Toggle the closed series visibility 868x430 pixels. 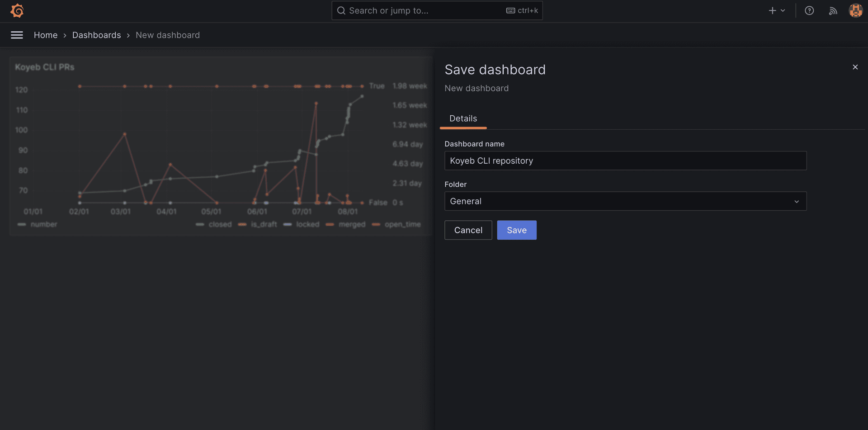pyautogui.click(x=220, y=224)
